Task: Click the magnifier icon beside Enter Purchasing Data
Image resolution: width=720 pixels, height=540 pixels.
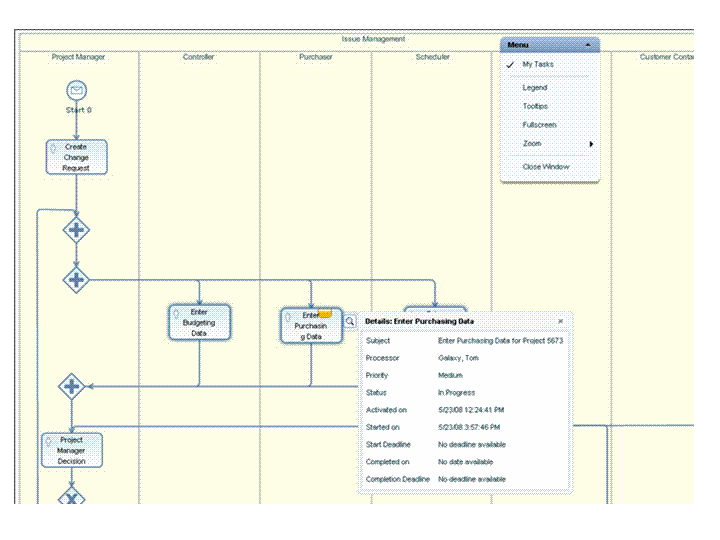Action: (350, 321)
